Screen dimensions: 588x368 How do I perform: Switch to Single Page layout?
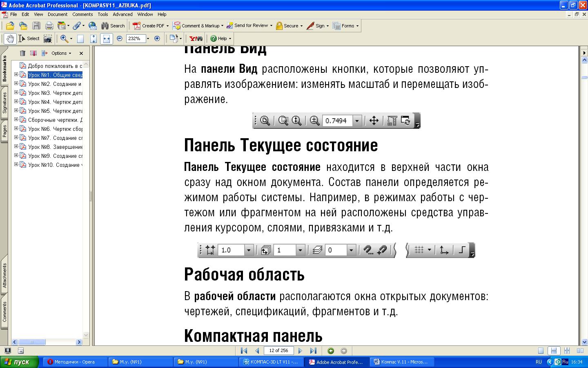[541, 351]
